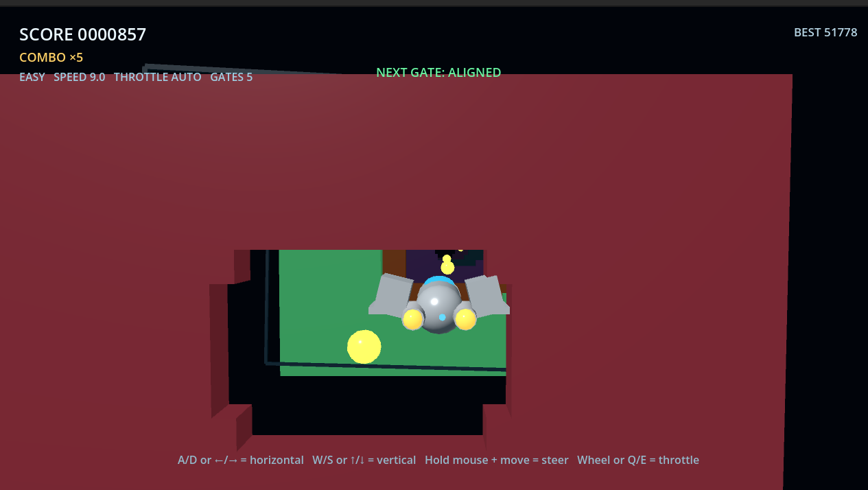Click the THROTTLE AUTO label
Image resolution: width=868 pixels, height=490 pixels.
pos(158,77)
